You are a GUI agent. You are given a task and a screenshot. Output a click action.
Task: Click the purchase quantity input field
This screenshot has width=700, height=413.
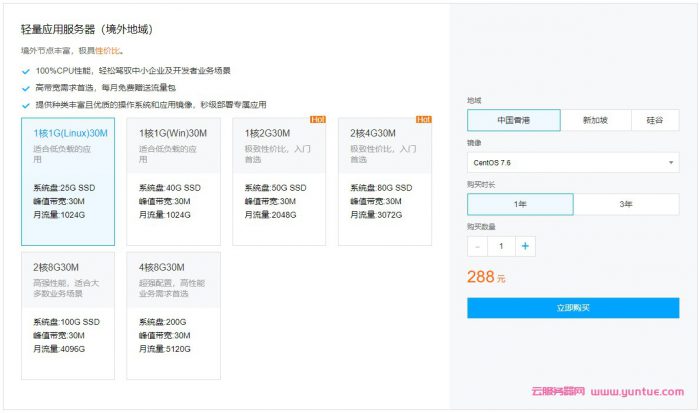502,245
